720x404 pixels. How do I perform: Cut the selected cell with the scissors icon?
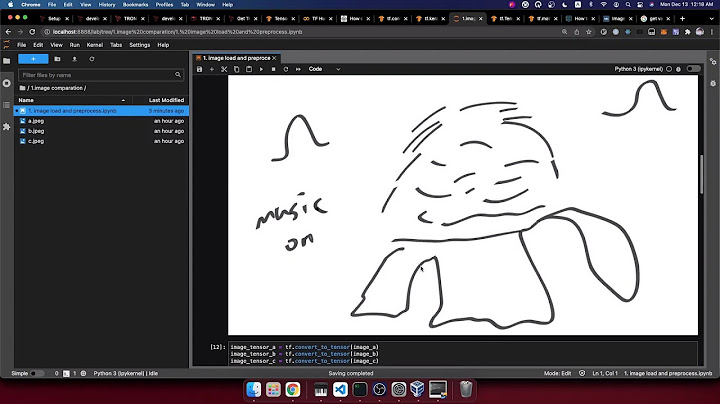click(x=224, y=69)
